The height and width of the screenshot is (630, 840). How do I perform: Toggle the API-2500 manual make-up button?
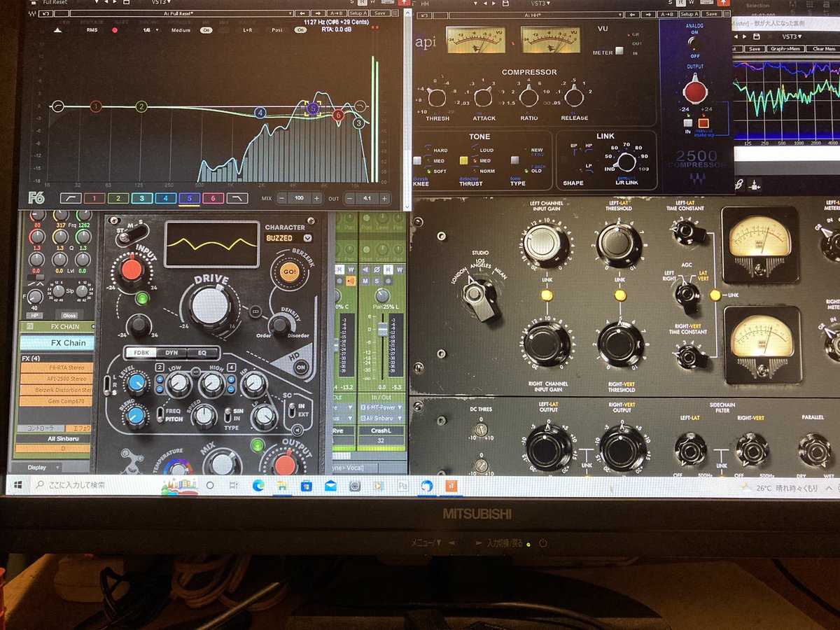[703, 122]
